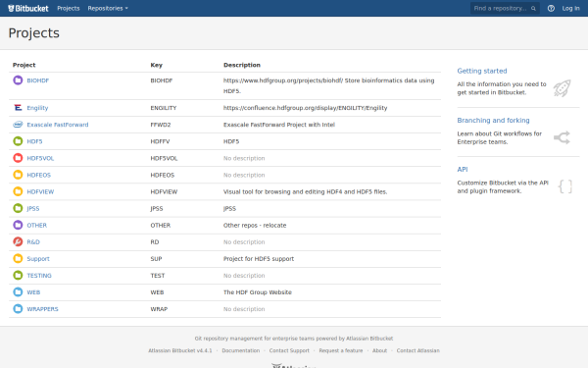Click 'Project for HDF5 support' description

[x=259, y=259]
